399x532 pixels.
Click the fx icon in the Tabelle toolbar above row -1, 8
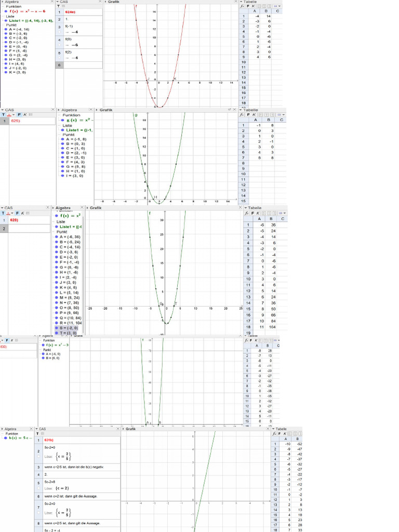coord(242,115)
